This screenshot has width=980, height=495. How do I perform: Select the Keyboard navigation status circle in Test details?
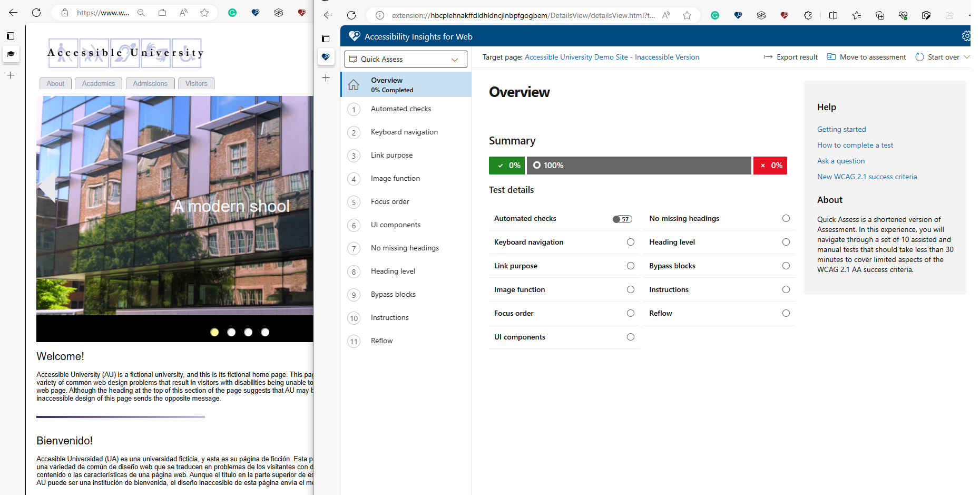[x=631, y=242]
